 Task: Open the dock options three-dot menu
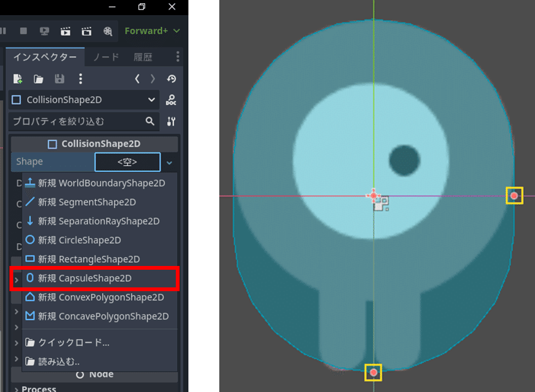pos(178,57)
